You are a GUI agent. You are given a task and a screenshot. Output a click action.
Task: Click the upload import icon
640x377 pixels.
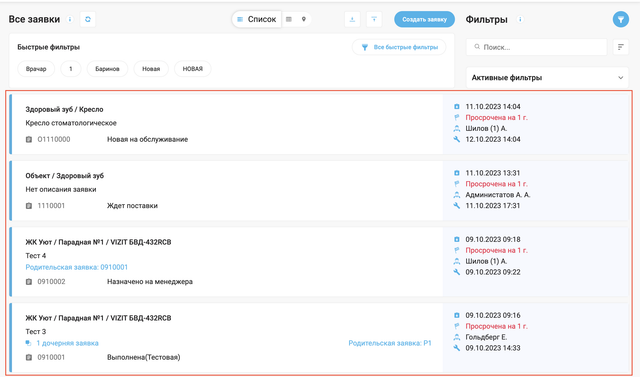click(x=374, y=19)
